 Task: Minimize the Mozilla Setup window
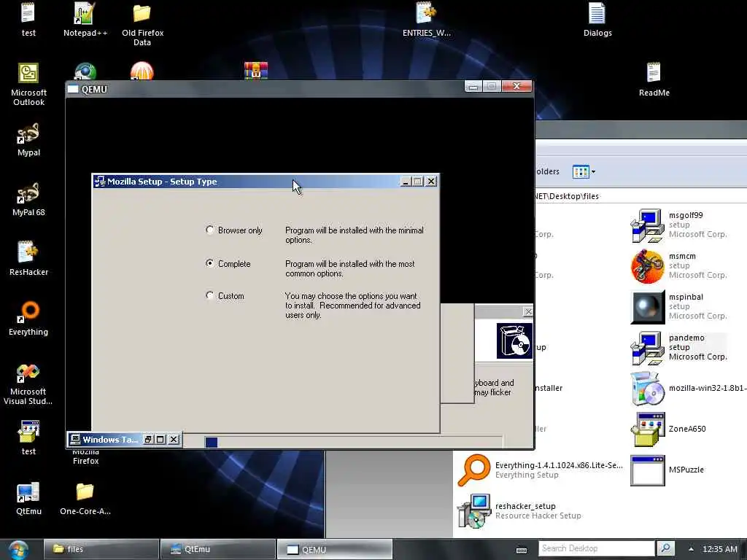[x=406, y=181]
